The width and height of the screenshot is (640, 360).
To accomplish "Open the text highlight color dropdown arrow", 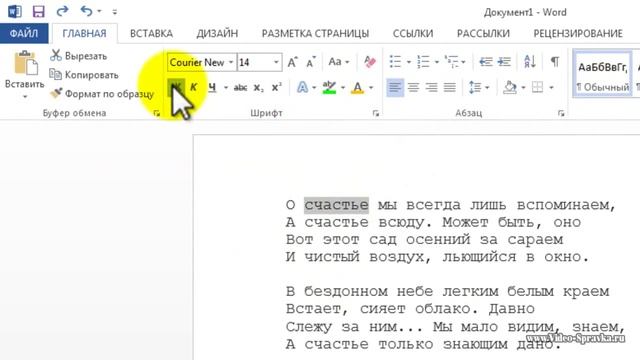I will click(342, 87).
